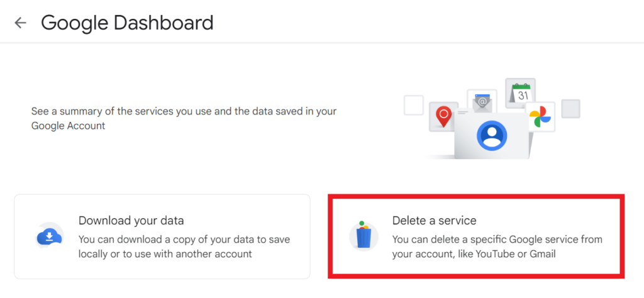Click the blue account avatar on the folder
Viewport: 644px width, 298px height.
tap(492, 135)
